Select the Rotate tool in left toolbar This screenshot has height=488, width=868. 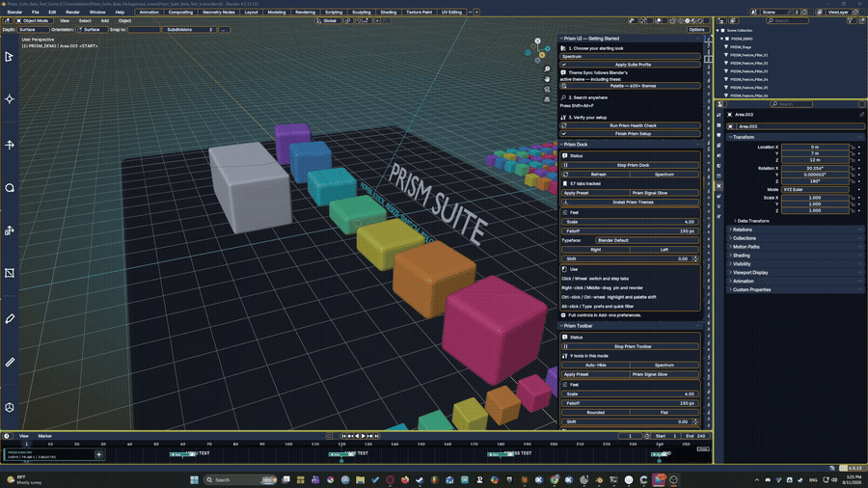click(x=10, y=188)
